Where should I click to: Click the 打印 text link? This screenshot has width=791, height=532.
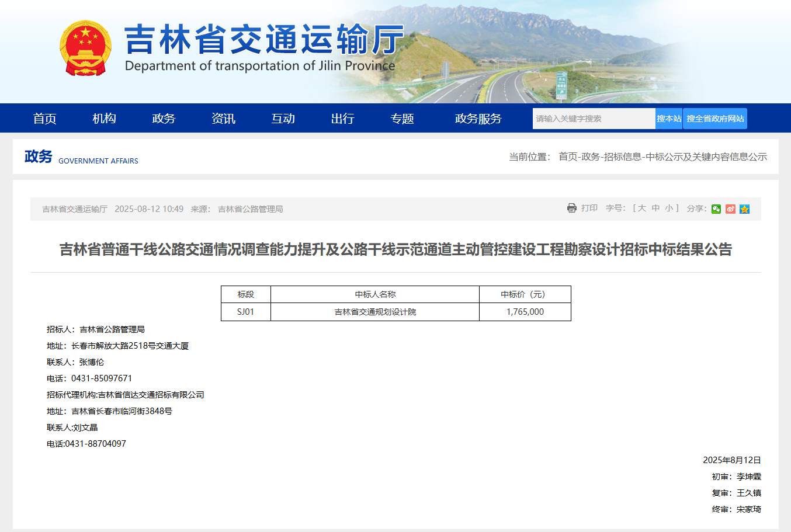(x=589, y=208)
